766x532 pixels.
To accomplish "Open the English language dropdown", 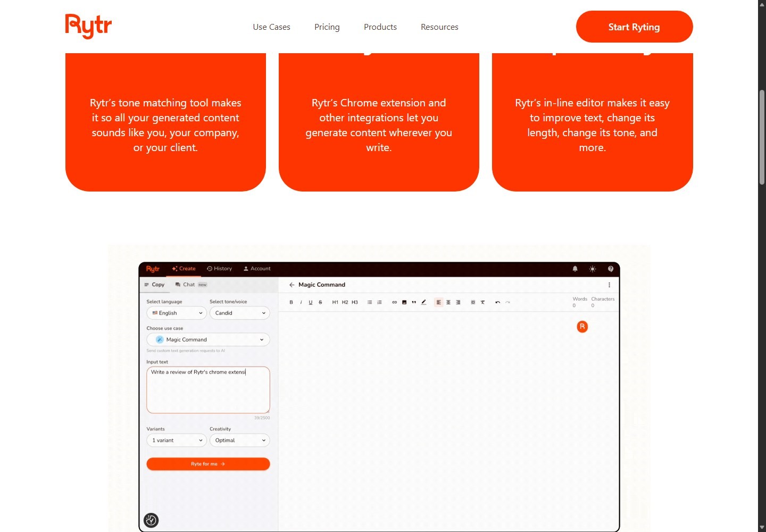I will (177, 313).
